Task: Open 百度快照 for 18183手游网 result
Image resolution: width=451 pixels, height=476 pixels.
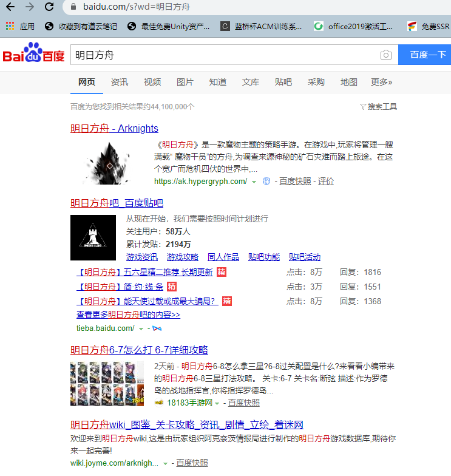Action: (244, 403)
